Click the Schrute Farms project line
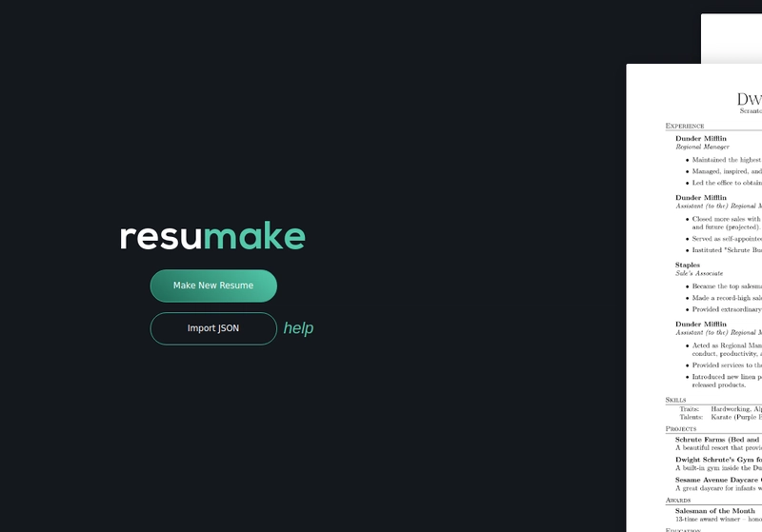 718,440
